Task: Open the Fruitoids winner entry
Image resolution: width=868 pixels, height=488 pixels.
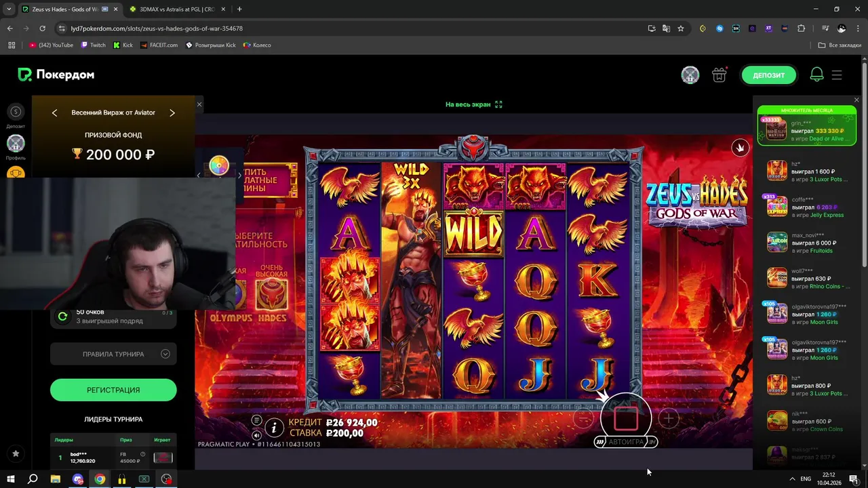Action: (807, 243)
